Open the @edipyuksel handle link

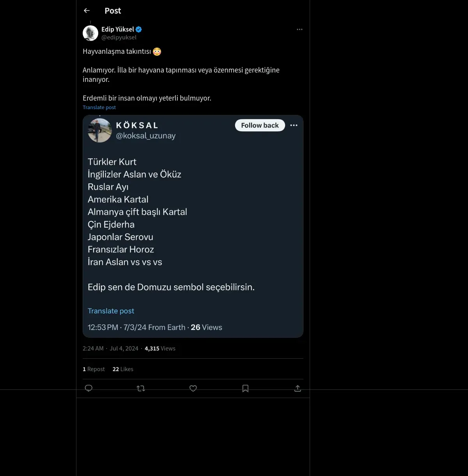(x=119, y=37)
